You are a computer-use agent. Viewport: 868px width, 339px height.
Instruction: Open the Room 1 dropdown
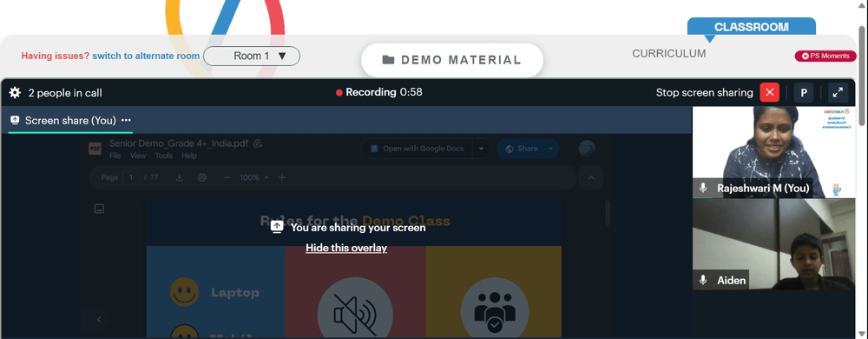[252, 56]
